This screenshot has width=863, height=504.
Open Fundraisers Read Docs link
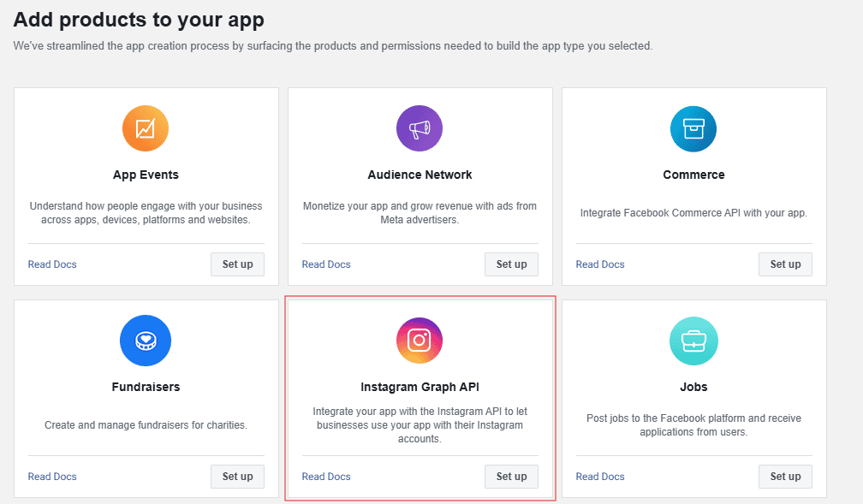coord(52,477)
